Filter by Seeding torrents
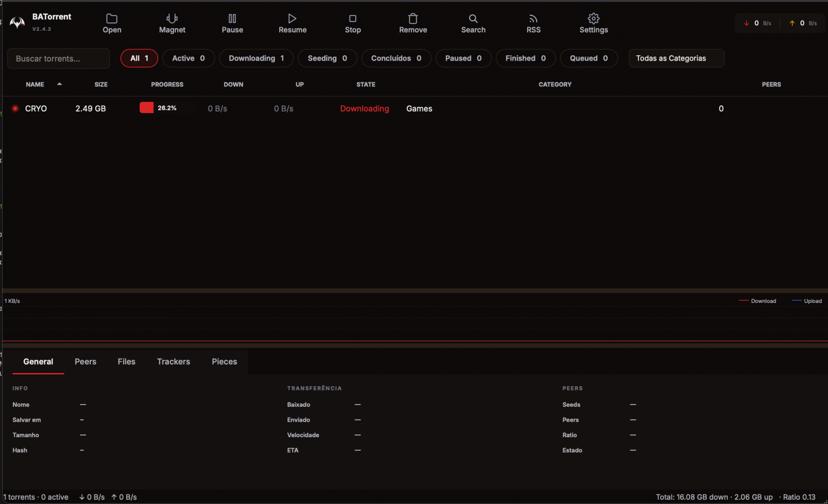 (327, 58)
